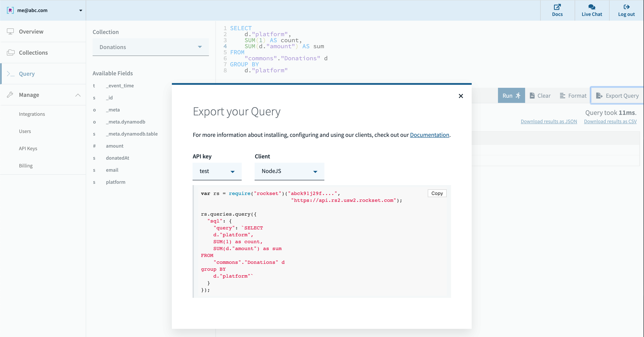Screen dimensions: 644x337
Task: Clear the query editor
Action: pos(540,95)
